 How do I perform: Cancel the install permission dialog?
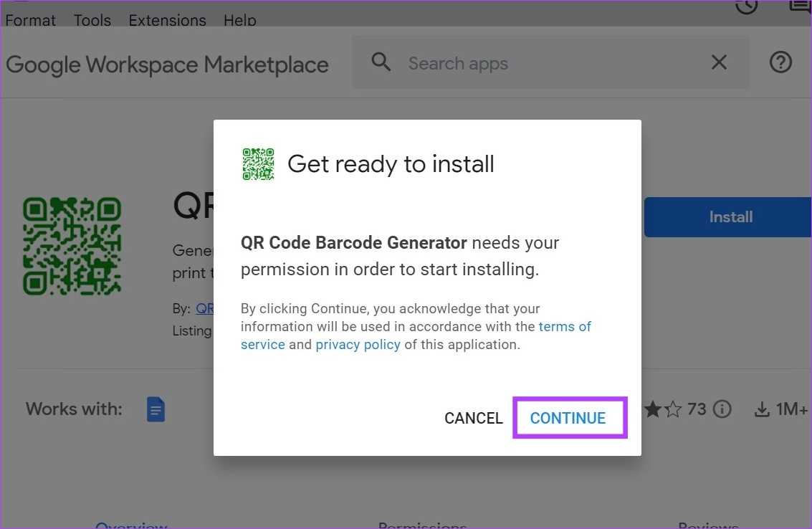(x=473, y=418)
